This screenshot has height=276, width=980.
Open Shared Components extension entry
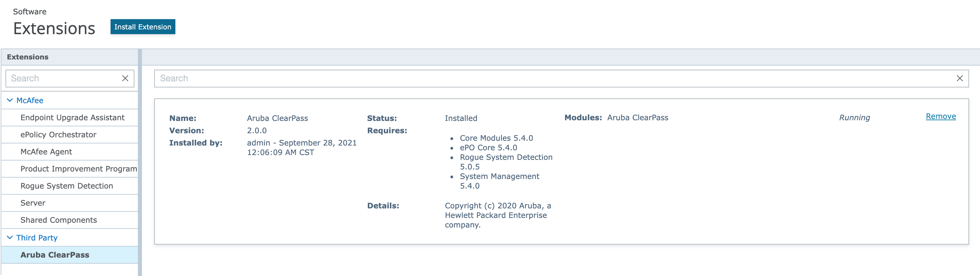pos(70,220)
